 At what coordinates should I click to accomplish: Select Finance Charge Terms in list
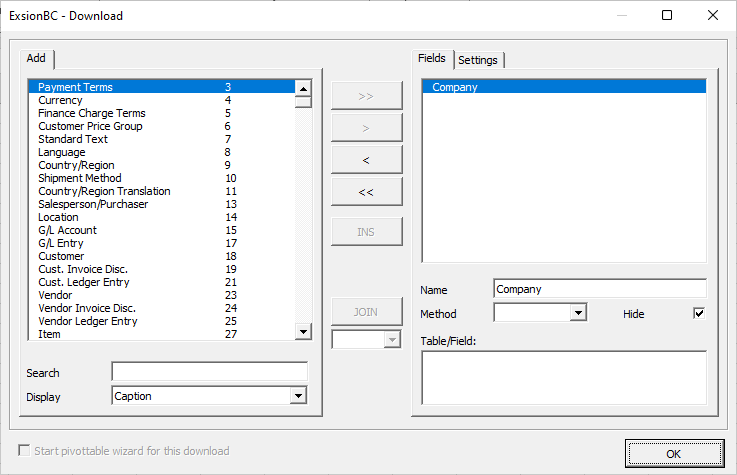point(162,113)
